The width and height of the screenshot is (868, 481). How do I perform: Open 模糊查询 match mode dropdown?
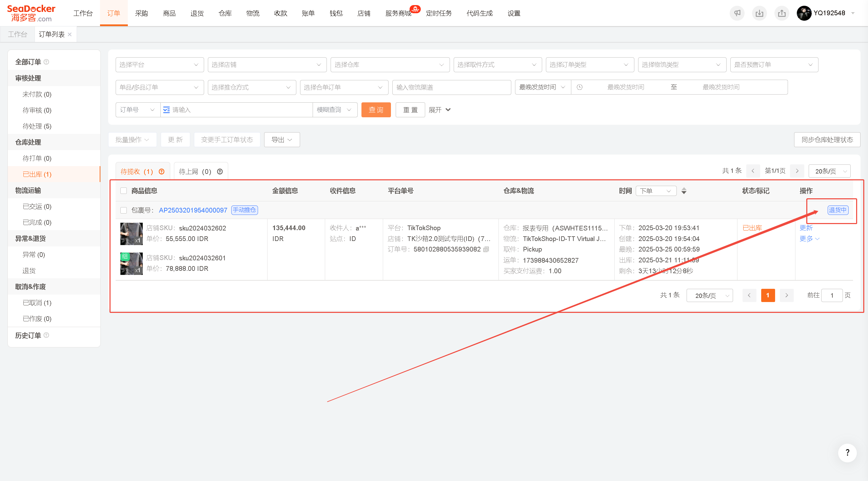(x=335, y=110)
